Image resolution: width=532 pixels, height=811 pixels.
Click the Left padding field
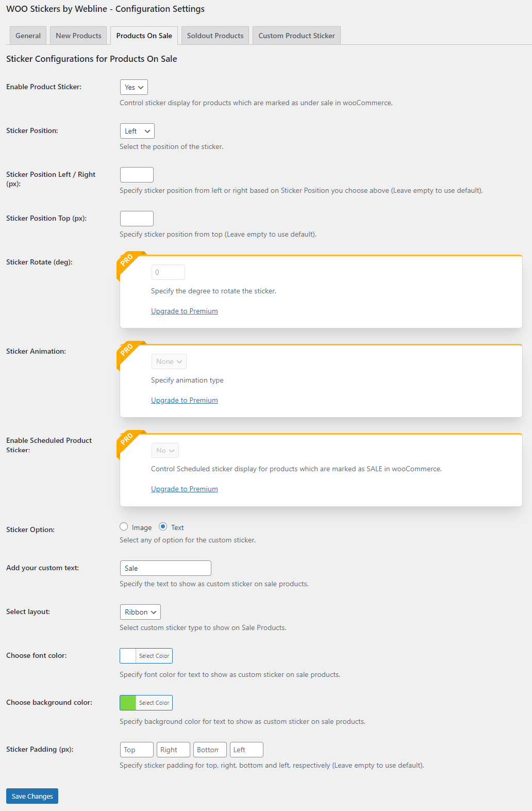pos(246,750)
